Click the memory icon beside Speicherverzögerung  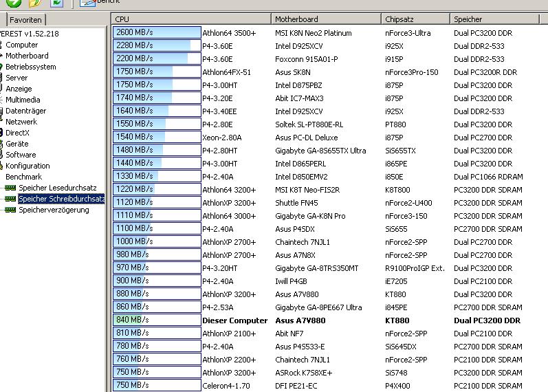point(10,210)
